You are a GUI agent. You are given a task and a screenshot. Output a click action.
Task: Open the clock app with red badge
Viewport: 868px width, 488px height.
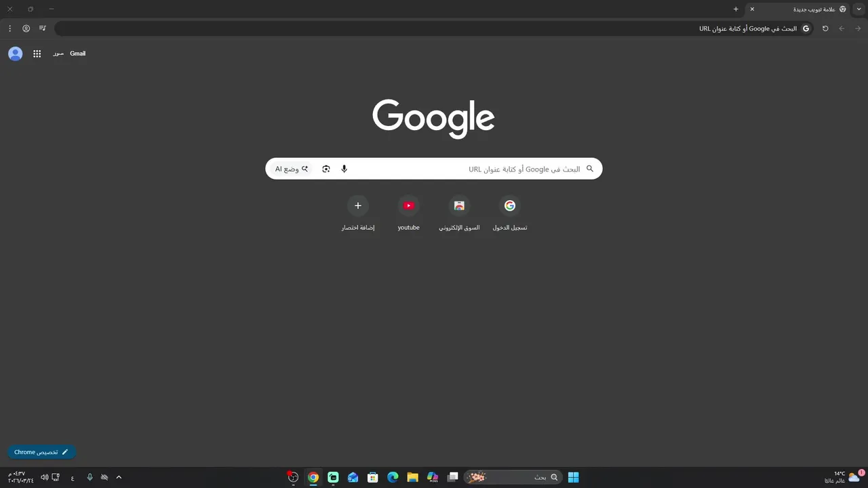[x=293, y=477]
